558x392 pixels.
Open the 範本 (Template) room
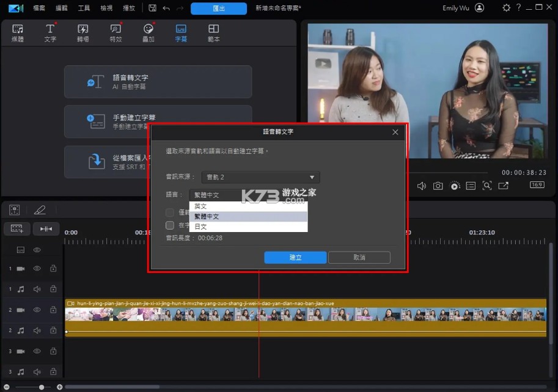pos(213,32)
